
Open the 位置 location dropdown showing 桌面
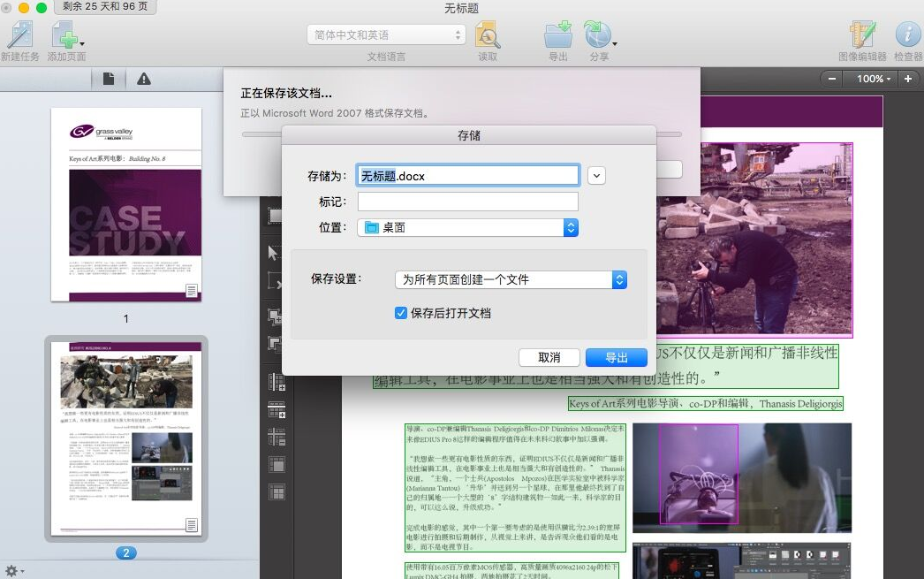[467, 227]
